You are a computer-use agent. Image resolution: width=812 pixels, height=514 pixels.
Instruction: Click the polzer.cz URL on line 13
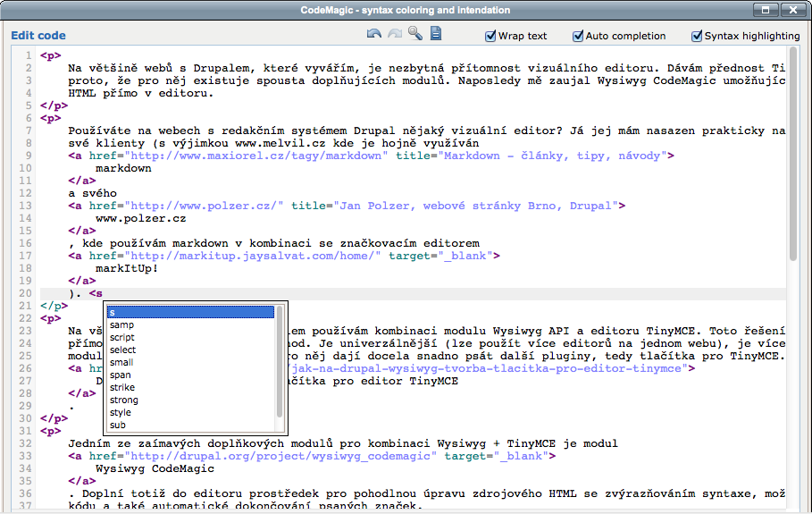pos(204,206)
